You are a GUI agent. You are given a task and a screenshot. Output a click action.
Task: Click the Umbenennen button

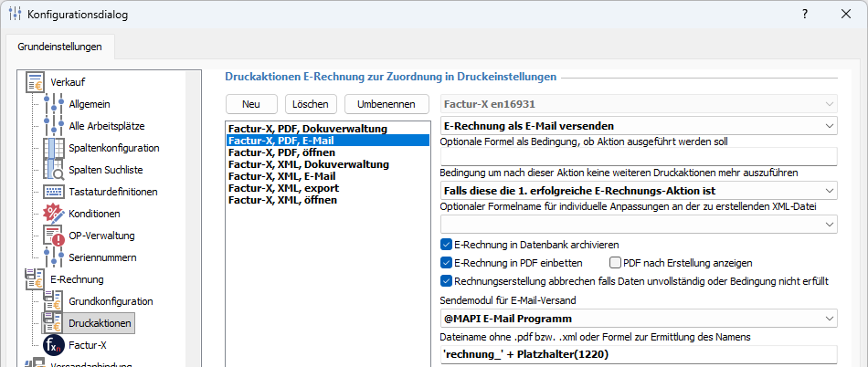click(x=387, y=104)
